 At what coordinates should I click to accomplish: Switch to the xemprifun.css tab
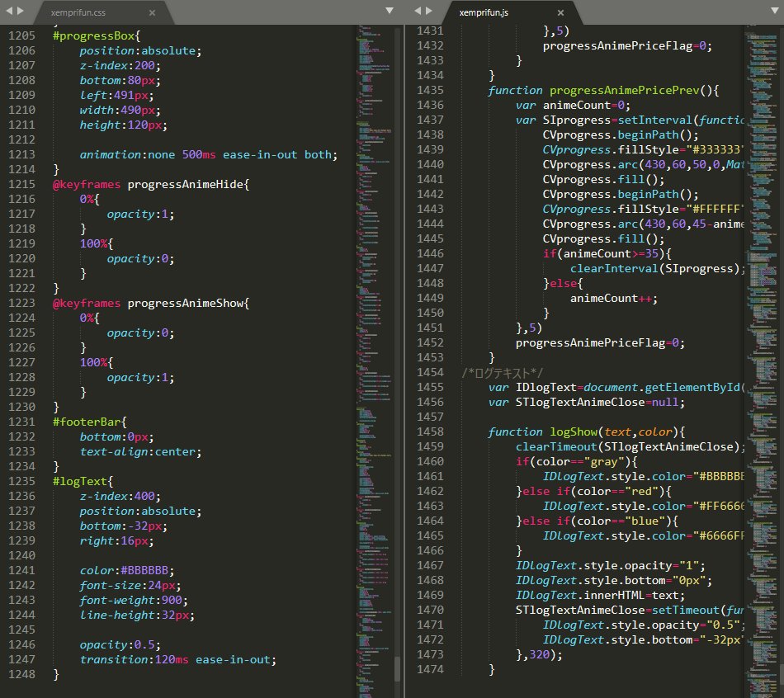click(x=78, y=12)
